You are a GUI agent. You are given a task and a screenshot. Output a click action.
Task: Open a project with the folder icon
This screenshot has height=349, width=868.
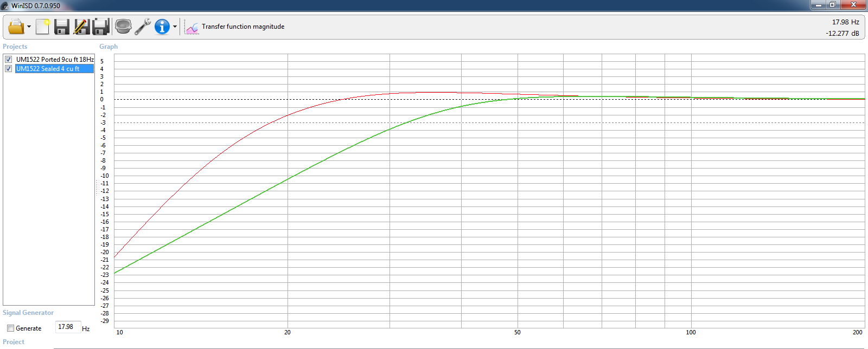click(x=16, y=27)
